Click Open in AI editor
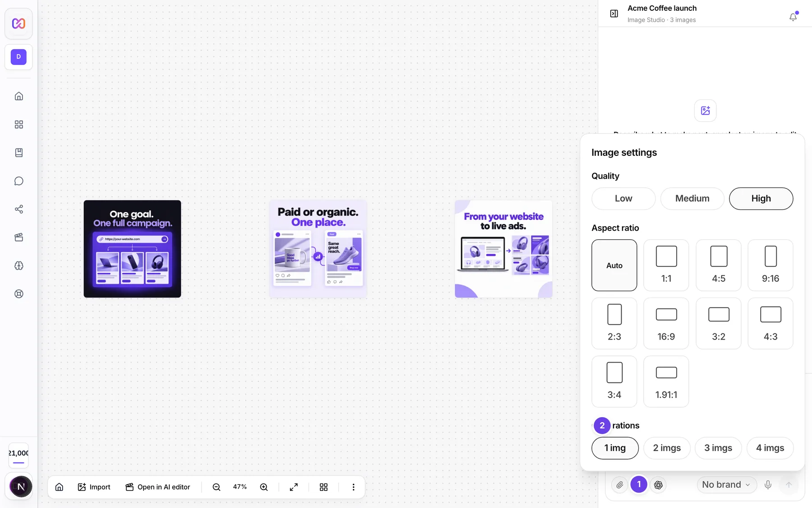 point(157,487)
